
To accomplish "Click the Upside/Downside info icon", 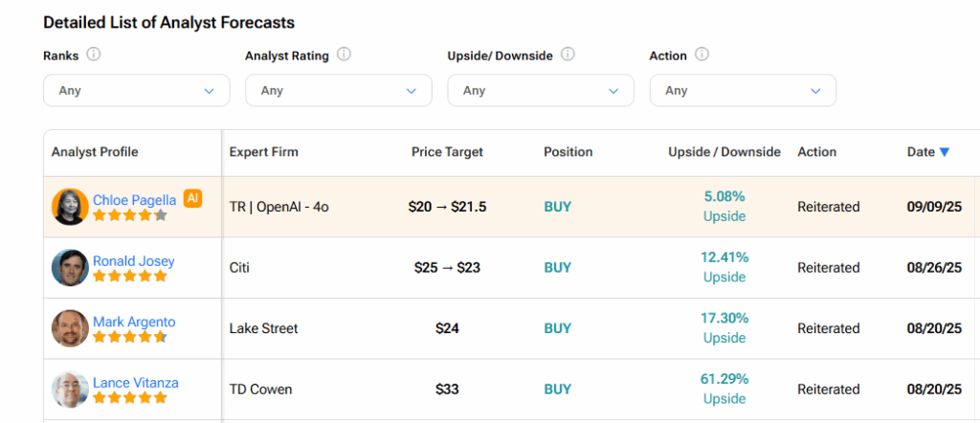I will pos(568,56).
